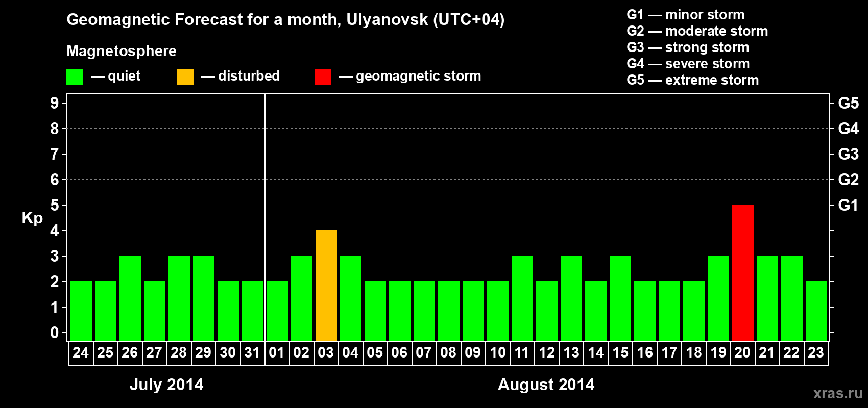Viewport: 868px width, 408px height.
Task: Click the Kp axis label
Action: (32, 218)
